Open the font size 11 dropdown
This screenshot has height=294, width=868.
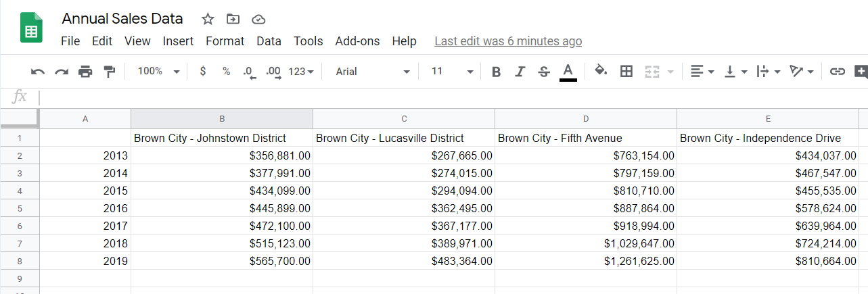[x=453, y=71]
